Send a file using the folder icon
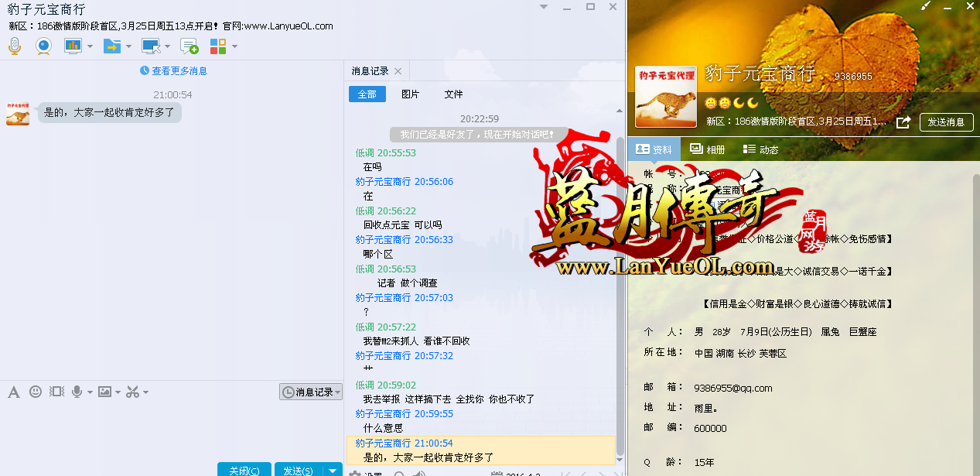 [x=111, y=46]
